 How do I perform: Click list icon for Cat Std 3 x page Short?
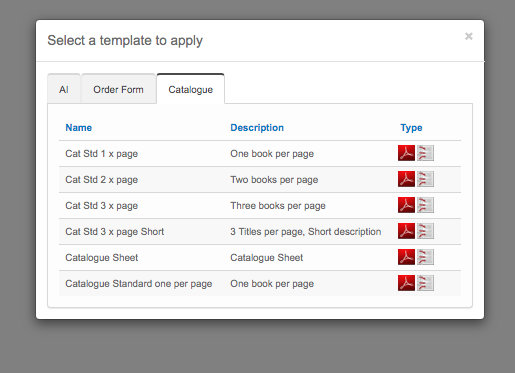425,231
